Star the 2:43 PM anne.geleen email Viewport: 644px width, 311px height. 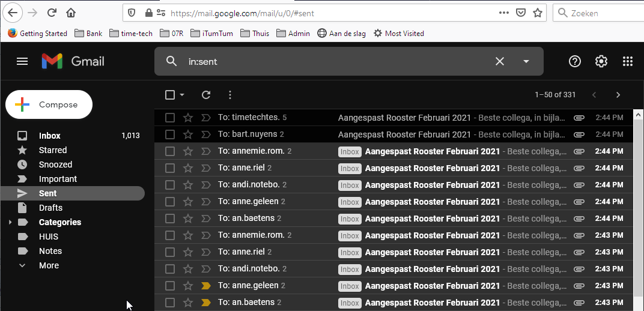(188, 286)
